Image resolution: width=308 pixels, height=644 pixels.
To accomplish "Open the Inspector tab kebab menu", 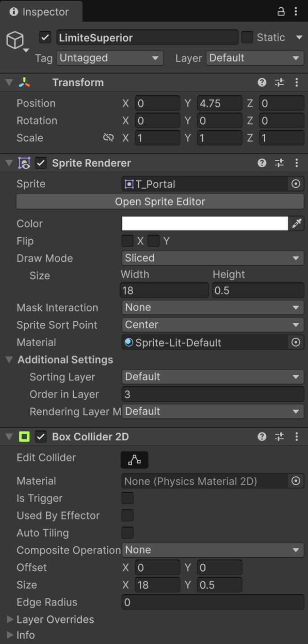I will (296, 12).
